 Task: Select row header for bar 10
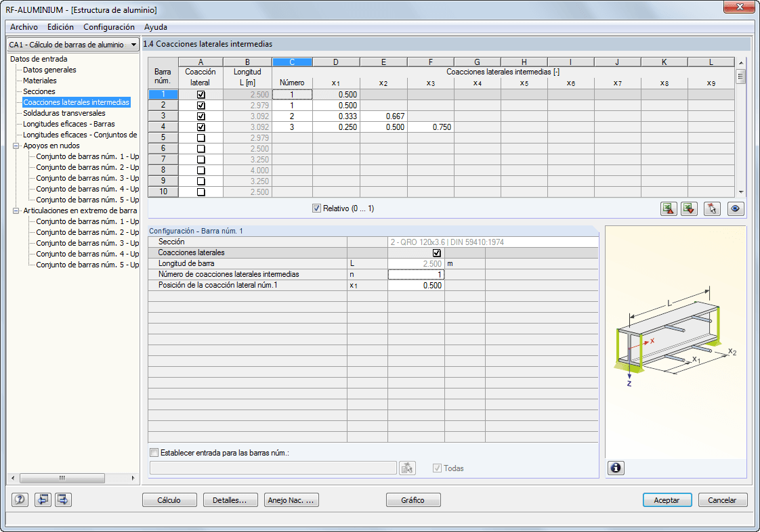[x=163, y=192]
